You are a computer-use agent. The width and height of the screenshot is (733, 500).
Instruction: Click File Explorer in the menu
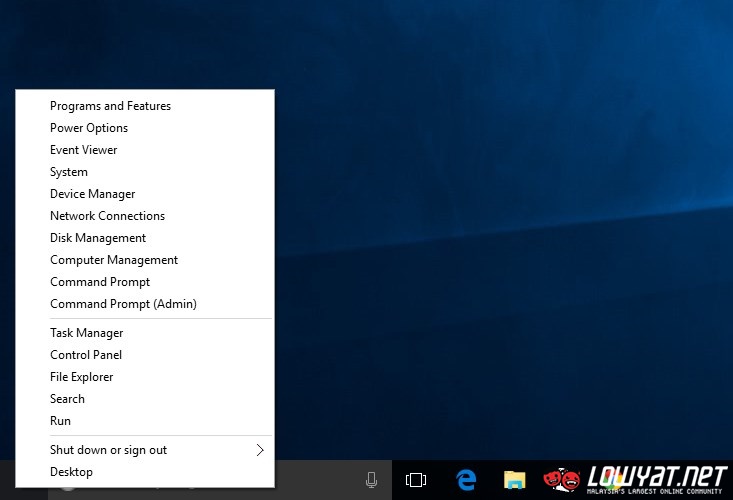pyautogui.click(x=82, y=377)
